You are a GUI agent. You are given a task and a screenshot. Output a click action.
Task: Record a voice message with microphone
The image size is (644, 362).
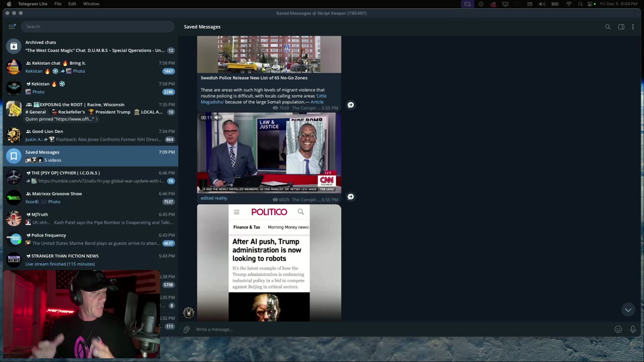coord(633,329)
